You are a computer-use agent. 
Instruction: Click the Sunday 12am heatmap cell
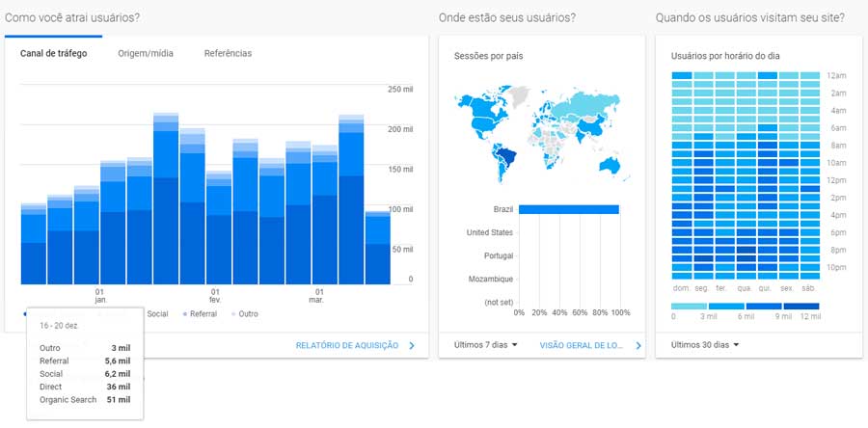[682, 75]
